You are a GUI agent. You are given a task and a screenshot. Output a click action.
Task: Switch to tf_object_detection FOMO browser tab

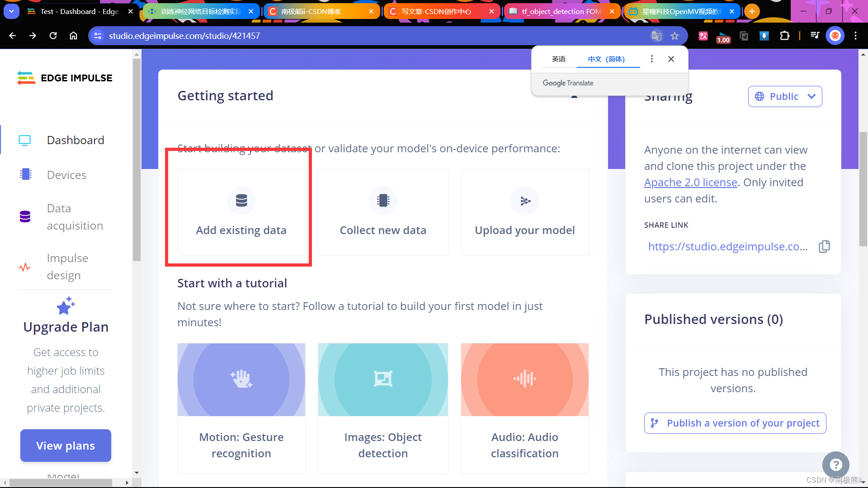561,11
